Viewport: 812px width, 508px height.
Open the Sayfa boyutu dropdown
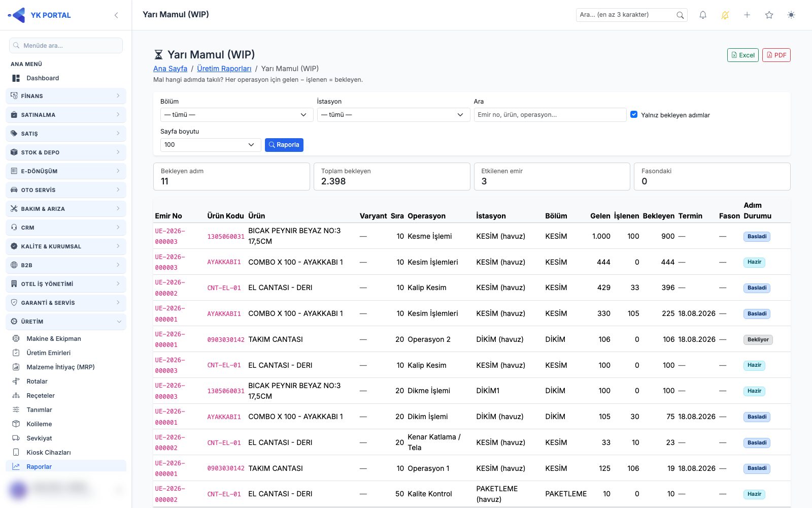click(211, 145)
